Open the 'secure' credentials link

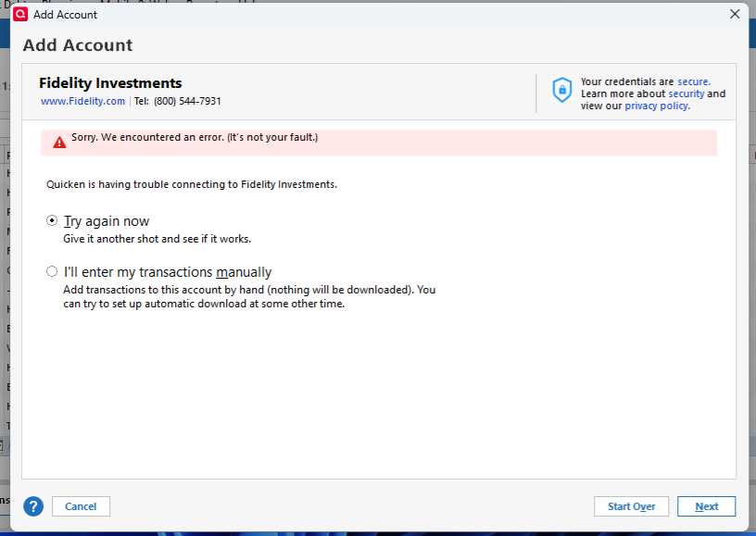(x=694, y=81)
